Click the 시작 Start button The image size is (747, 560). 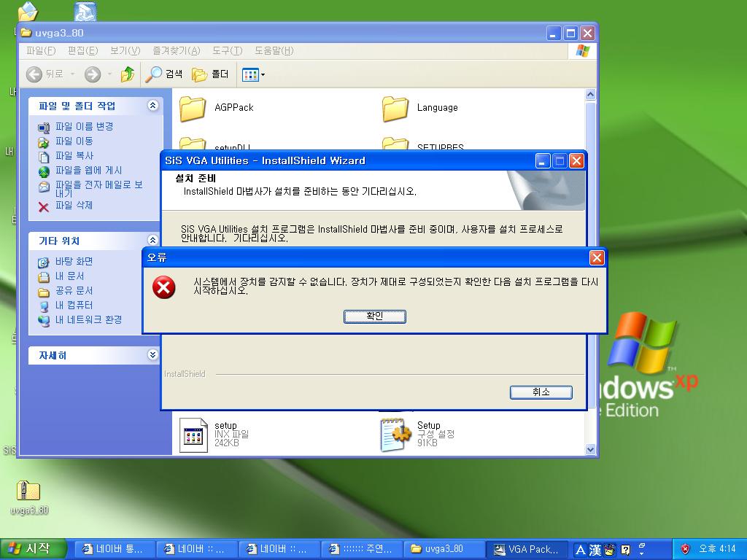[x=32, y=549]
